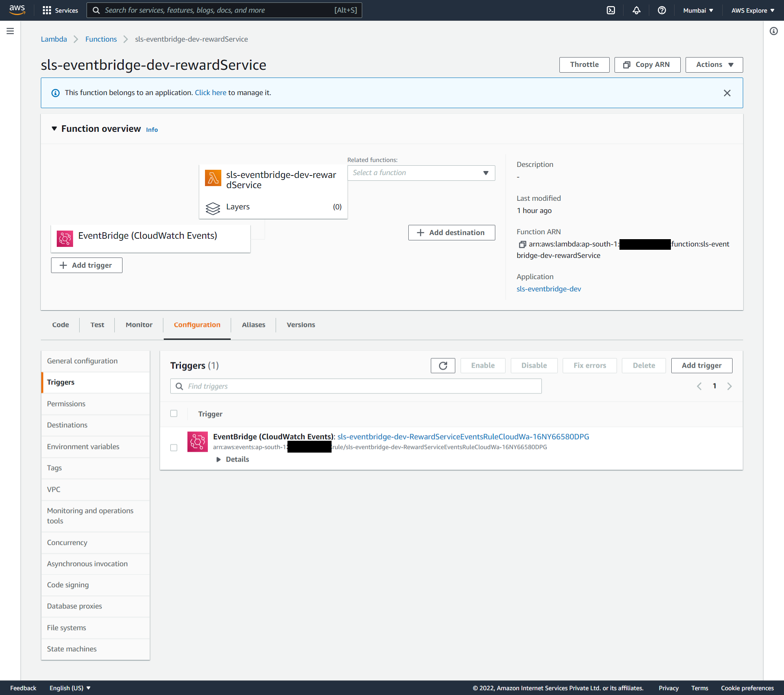This screenshot has height=695, width=784.
Task: Click the blue info icon in the banner
Action: point(56,93)
